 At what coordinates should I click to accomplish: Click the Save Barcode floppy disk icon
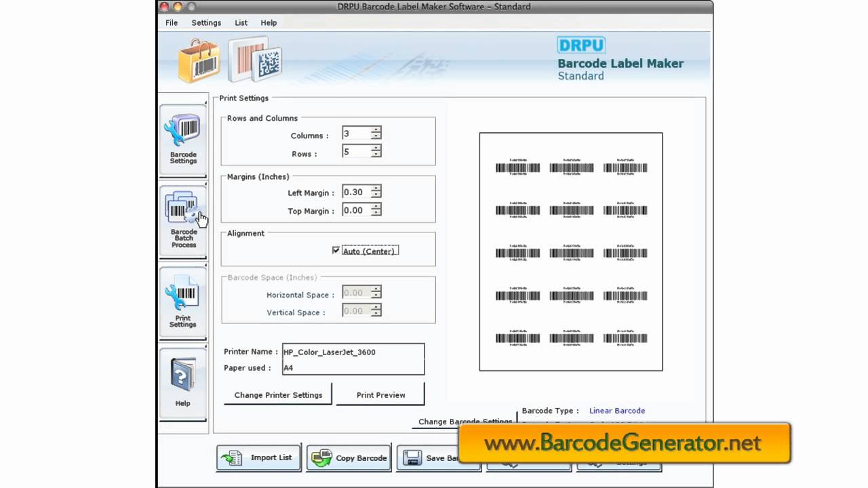[412, 458]
